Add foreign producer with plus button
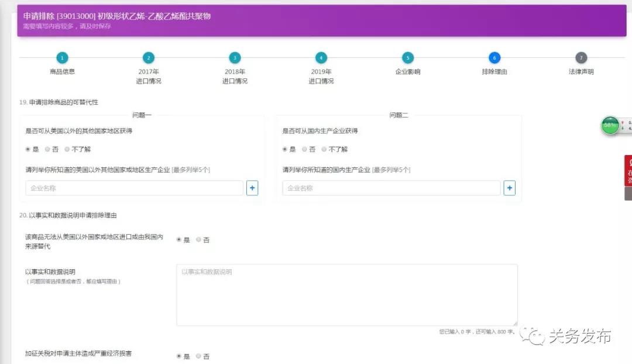 click(x=252, y=188)
